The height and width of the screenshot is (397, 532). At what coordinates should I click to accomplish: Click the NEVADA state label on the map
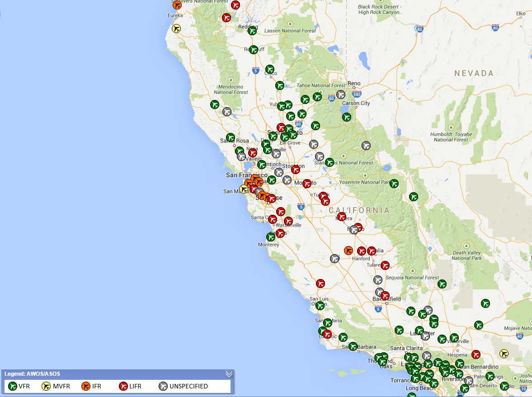pyautogui.click(x=474, y=73)
